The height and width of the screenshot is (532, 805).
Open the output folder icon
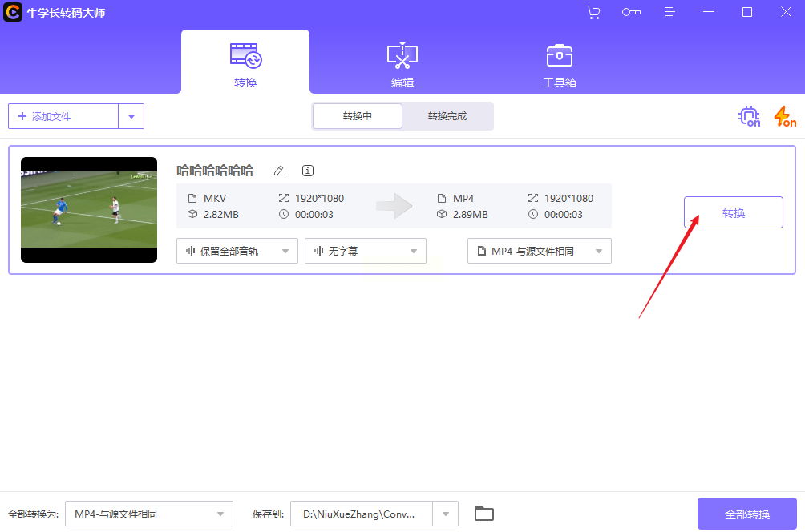484,514
